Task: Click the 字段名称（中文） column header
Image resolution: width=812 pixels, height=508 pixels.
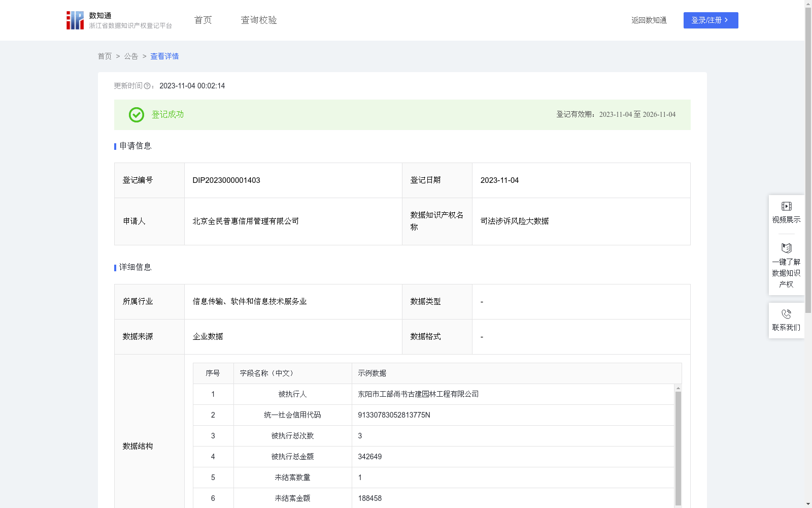Action: [x=293, y=373]
